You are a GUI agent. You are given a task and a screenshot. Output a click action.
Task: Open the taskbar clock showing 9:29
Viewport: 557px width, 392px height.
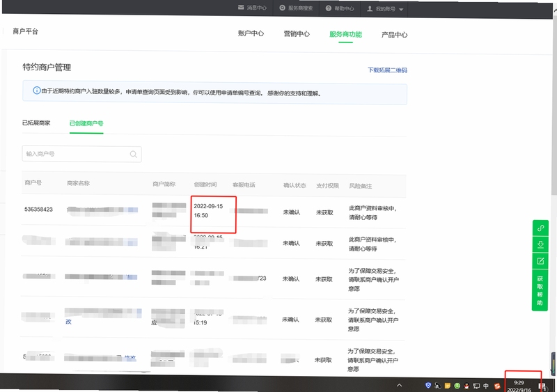519,386
